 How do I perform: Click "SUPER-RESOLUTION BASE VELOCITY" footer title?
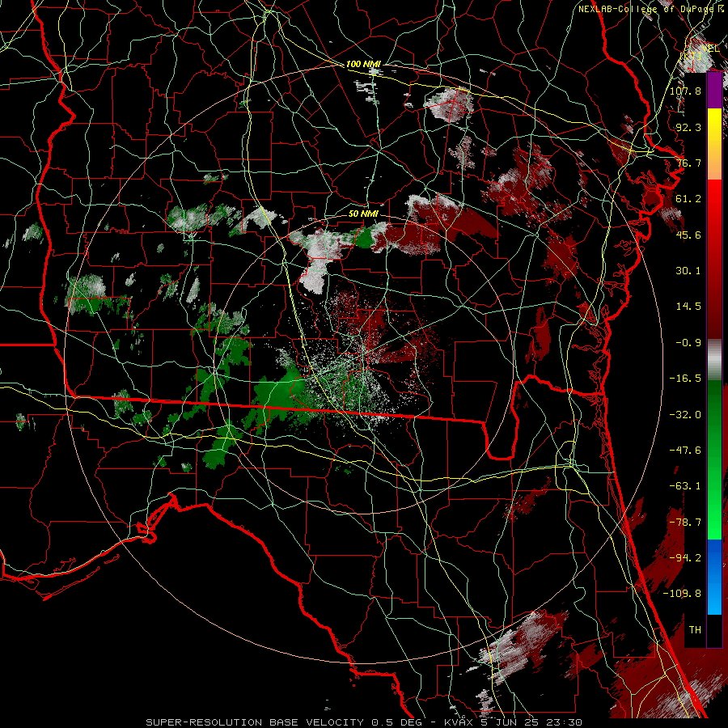click(x=255, y=722)
